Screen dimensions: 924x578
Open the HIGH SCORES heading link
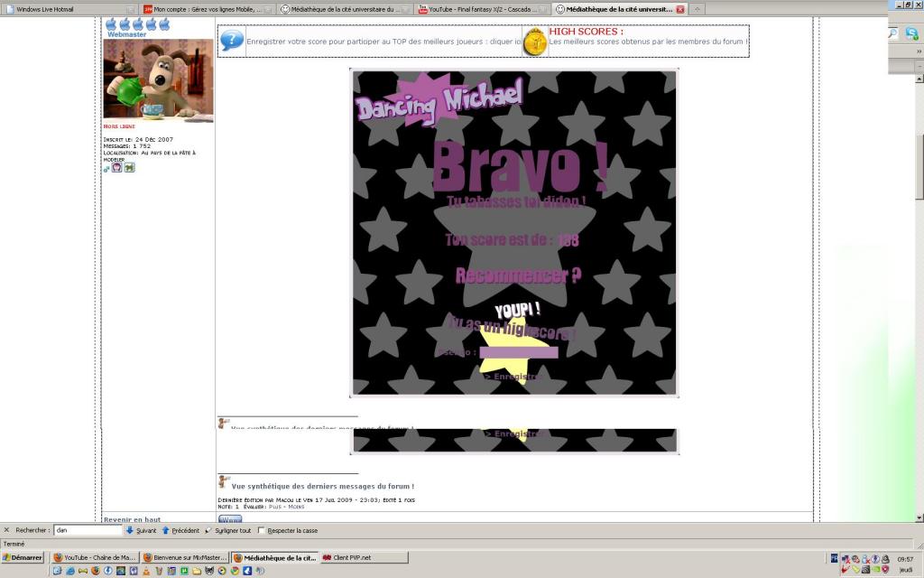click(x=586, y=32)
